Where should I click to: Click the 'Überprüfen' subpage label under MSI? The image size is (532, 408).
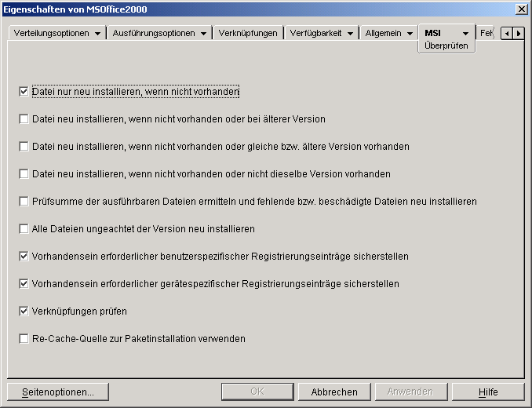446,46
